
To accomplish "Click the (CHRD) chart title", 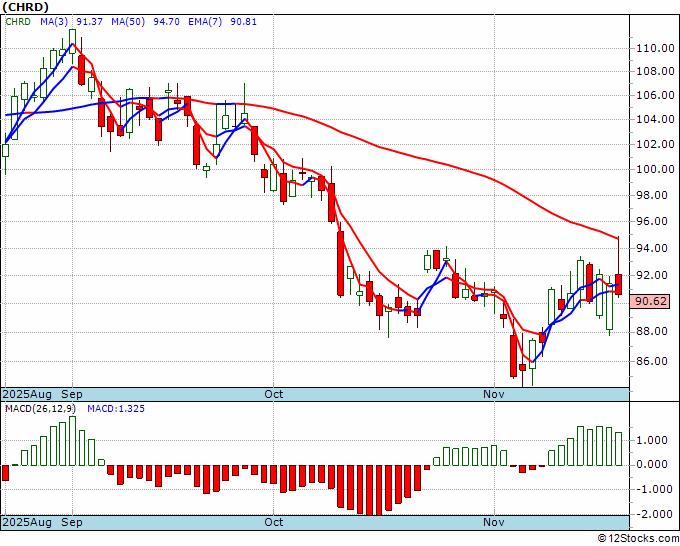I will coord(25,7).
